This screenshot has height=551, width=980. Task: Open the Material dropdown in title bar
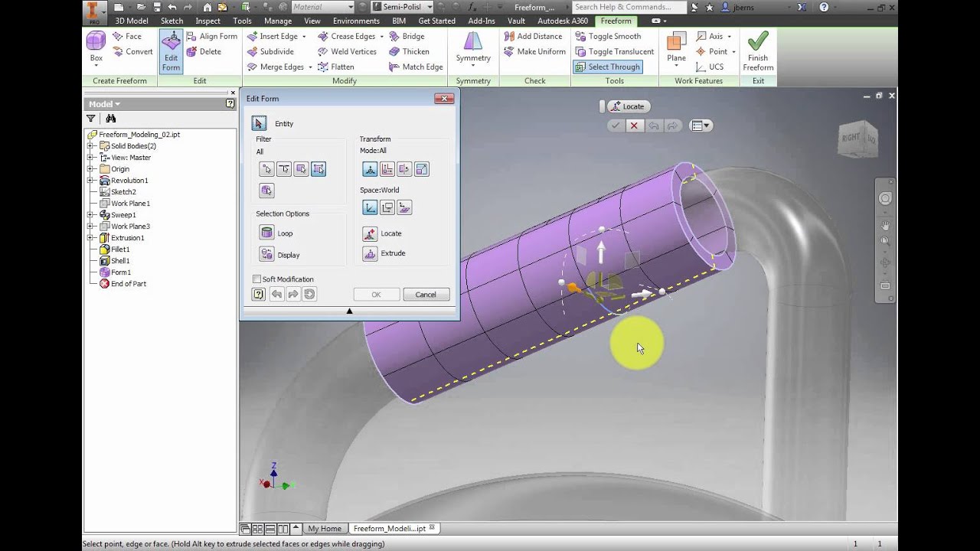(x=322, y=7)
